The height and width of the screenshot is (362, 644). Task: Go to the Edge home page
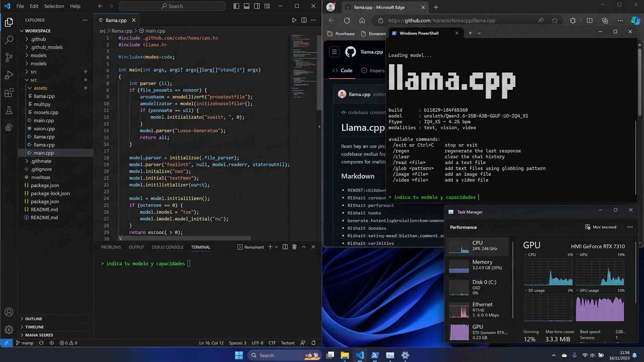(362, 20)
